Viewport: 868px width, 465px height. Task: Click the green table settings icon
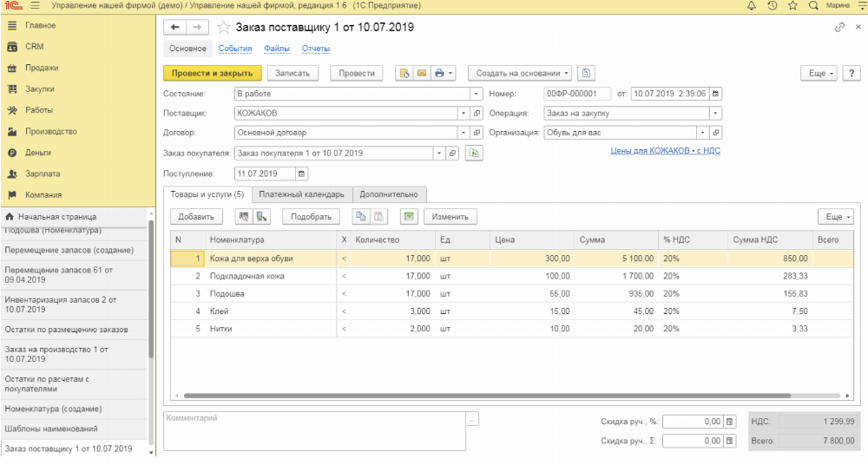pyautogui.click(x=409, y=217)
